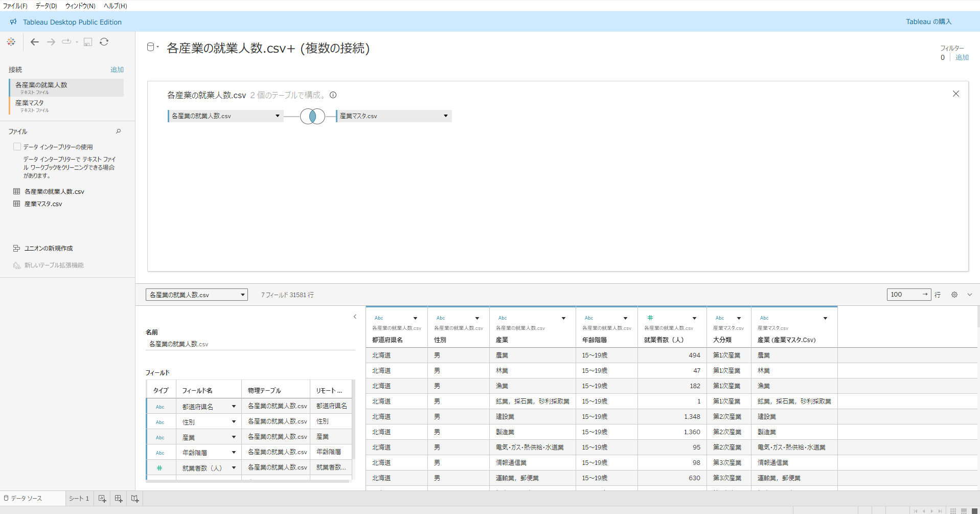Open the 産業 column header dropdown arrow
Image resolution: width=980 pixels, height=514 pixels.
tap(564, 318)
